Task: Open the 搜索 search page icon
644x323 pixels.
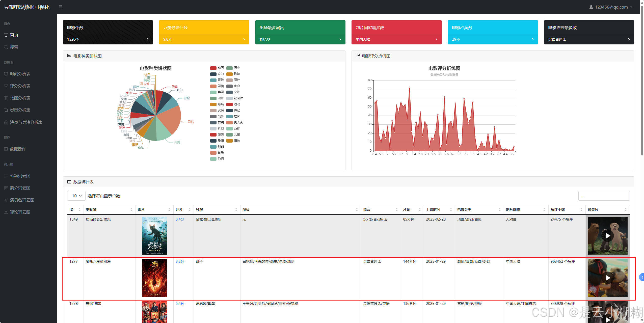Action: (6, 47)
